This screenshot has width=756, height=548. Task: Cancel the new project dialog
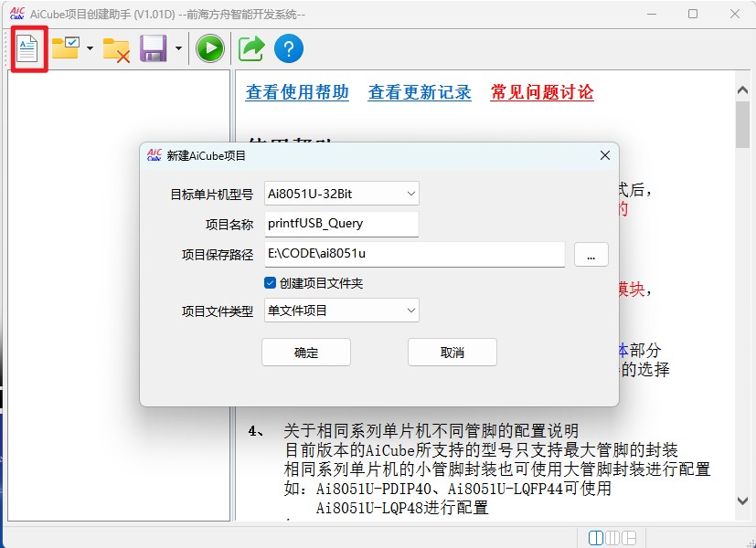click(452, 352)
